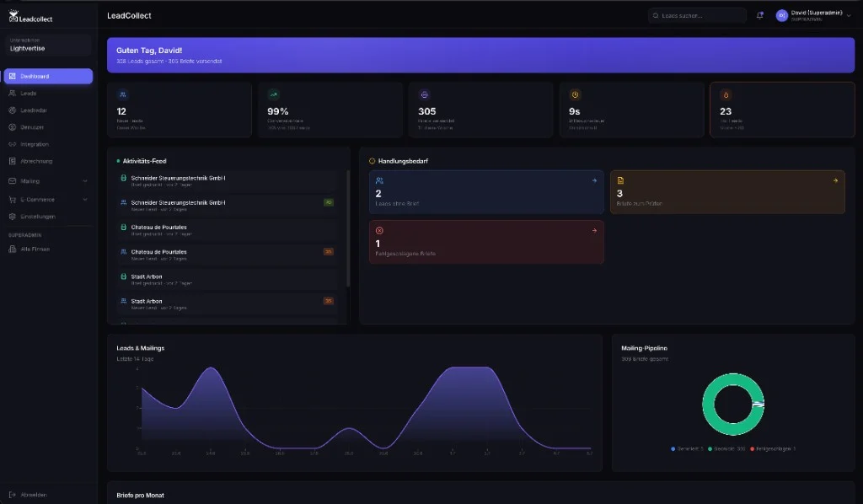Open the Leads ohne Brief card

click(486, 192)
